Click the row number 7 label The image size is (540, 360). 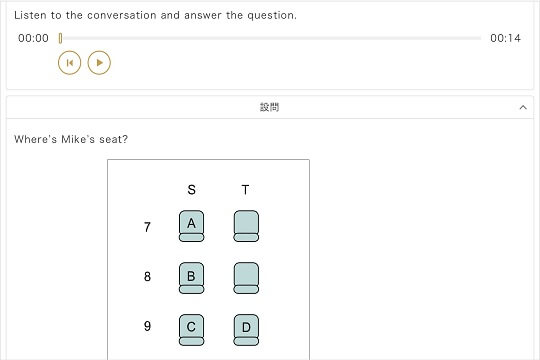[x=147, y=227]
